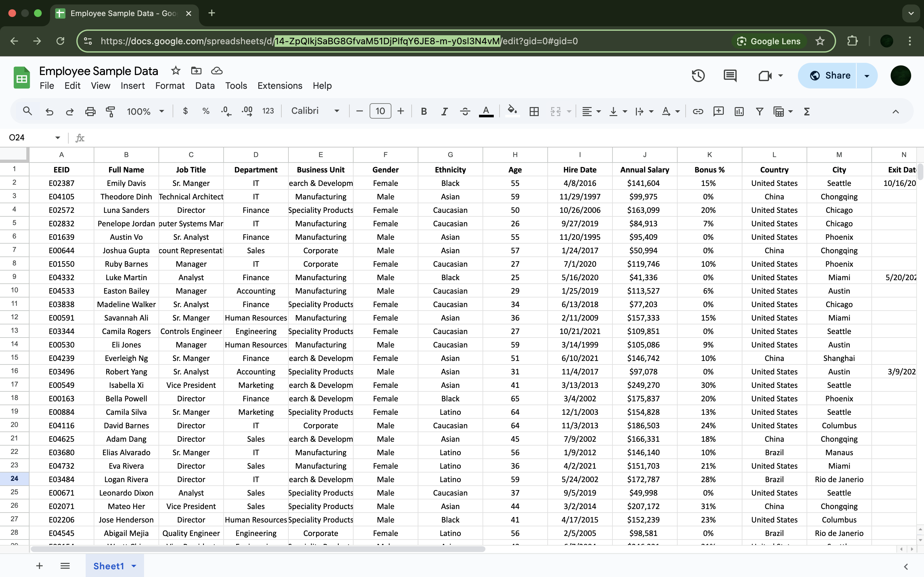Click the add new sheet plus button
Image resolution: width=924 pixels, height=577 pixels.
[39, 566]
